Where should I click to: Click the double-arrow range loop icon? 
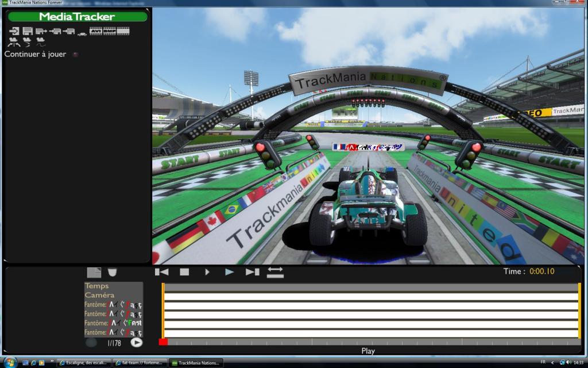[275, 272]
